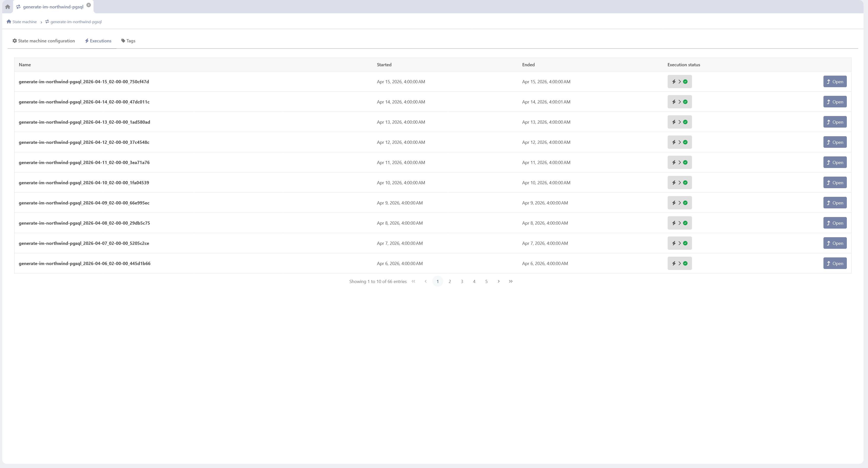The height and width of the screenshot is (468, 868).
Task: Open the Apr 12 execution
Action: (x=835, y=142)
